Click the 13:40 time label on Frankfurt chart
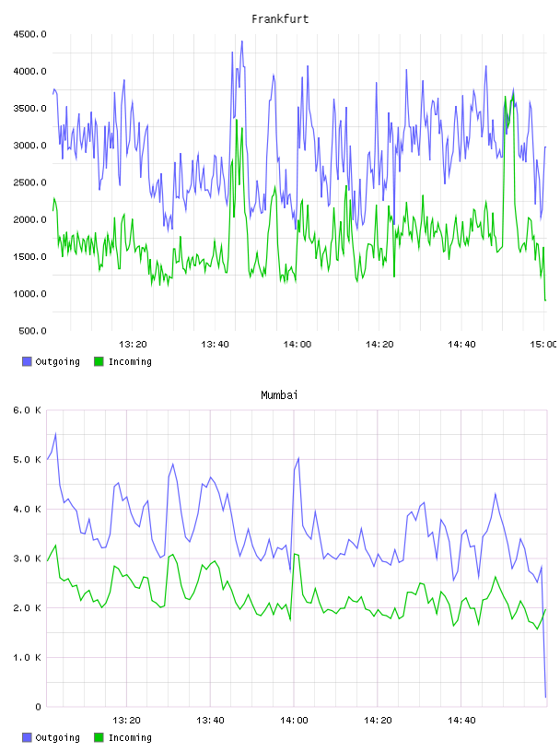The width and height of the screenshot is (560, 752). 215,345
